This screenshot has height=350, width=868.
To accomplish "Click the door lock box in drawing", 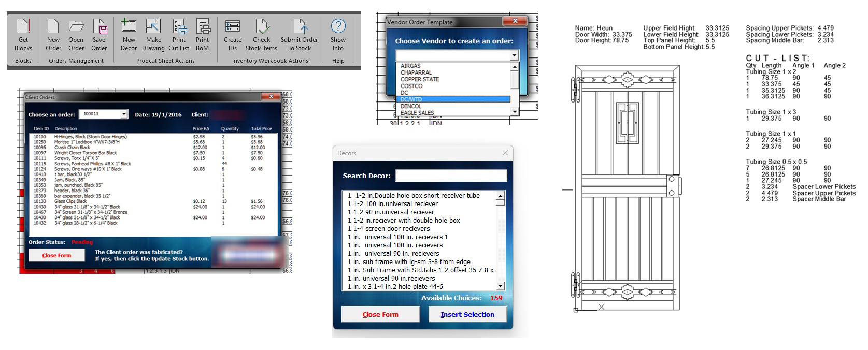I will click(673, 186).
